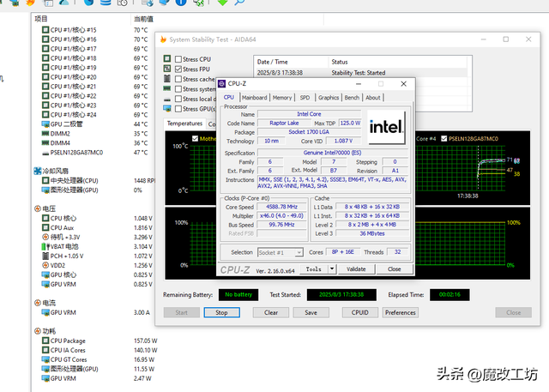
Task: Click the CPU Package 157.05 W value
Action: (145, 341)
